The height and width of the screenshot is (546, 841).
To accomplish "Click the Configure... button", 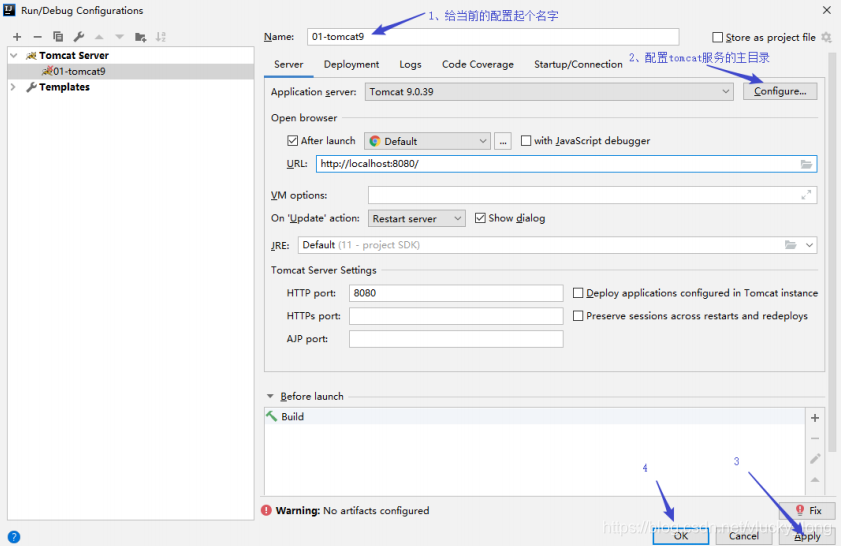I will (780, 91).
